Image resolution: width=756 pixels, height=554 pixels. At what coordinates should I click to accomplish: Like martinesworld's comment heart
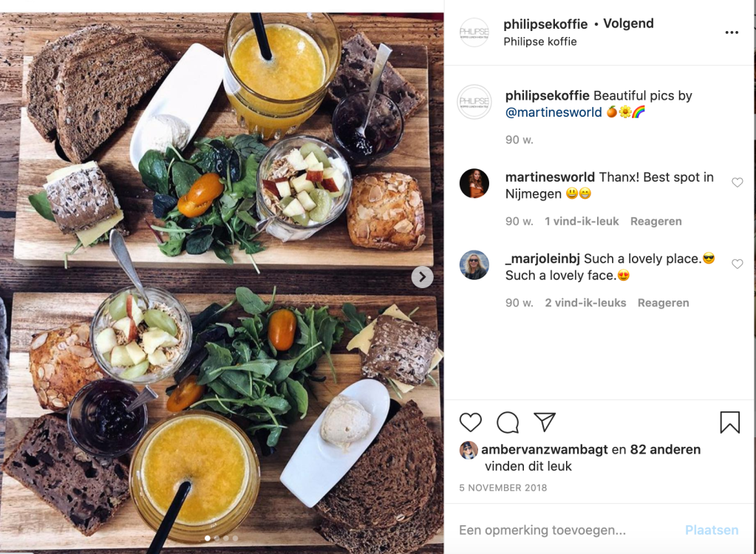738,182
